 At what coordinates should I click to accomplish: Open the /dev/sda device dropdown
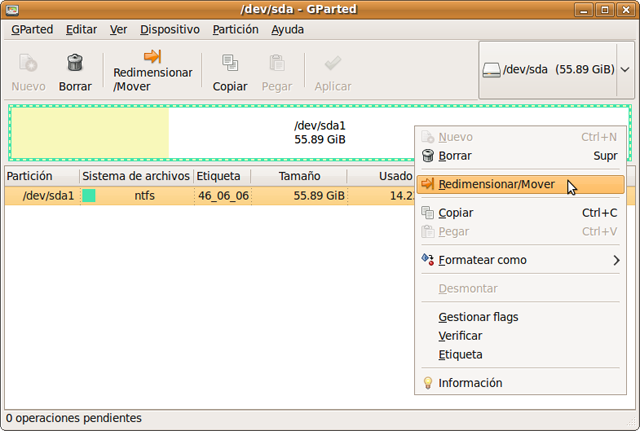(556, 70)
